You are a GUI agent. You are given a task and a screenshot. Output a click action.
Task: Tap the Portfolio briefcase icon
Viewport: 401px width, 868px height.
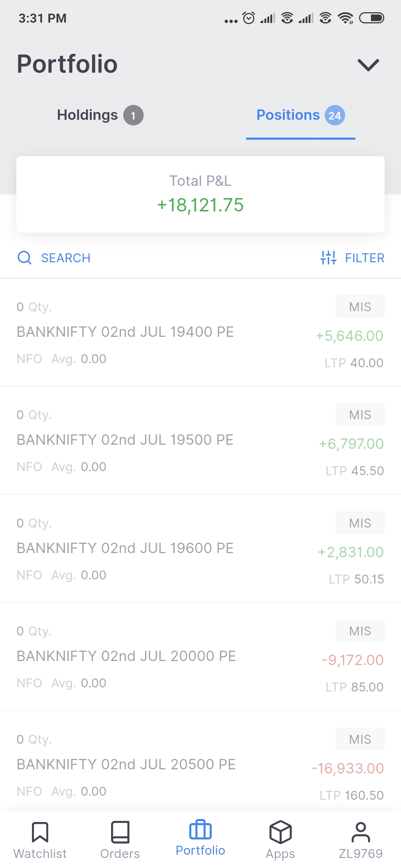click(200, 830)
